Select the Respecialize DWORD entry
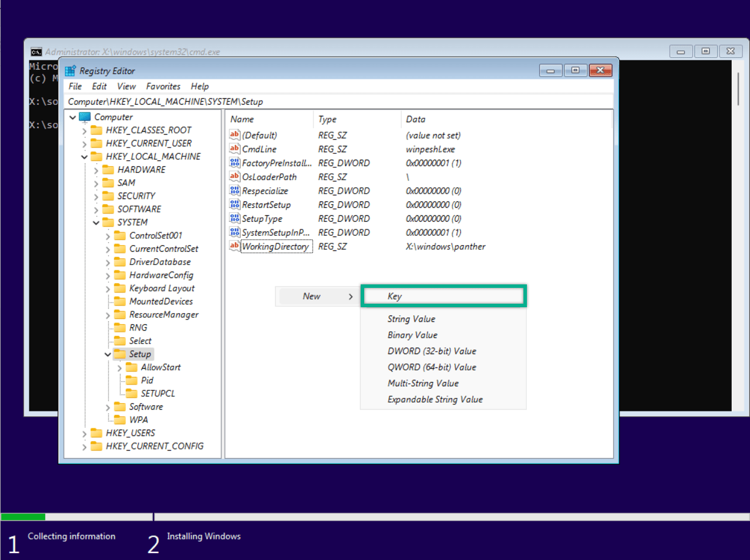The image size is (750, 560). [x=265, y=190]
